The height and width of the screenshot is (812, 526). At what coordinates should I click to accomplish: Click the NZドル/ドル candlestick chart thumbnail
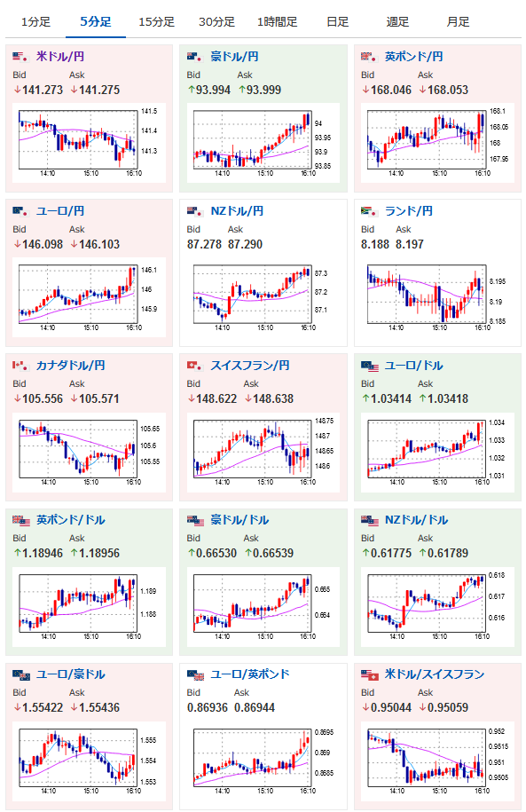[434, 606]
